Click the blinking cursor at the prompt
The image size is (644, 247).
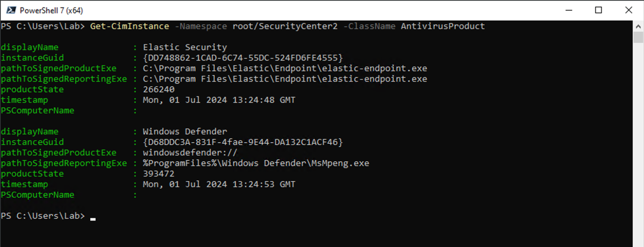click(x=93, y=219)
